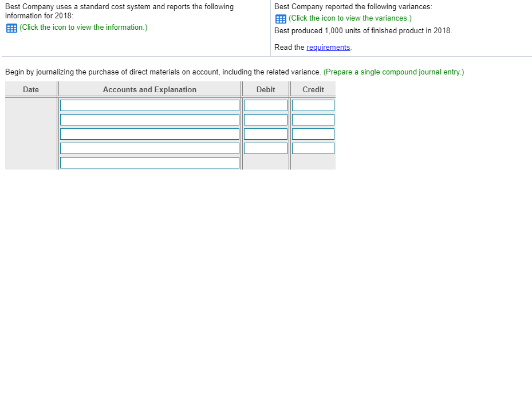532x409 pixels.
Task: Select first row Accounts and Explanation field
Action: tap(149, 105)
